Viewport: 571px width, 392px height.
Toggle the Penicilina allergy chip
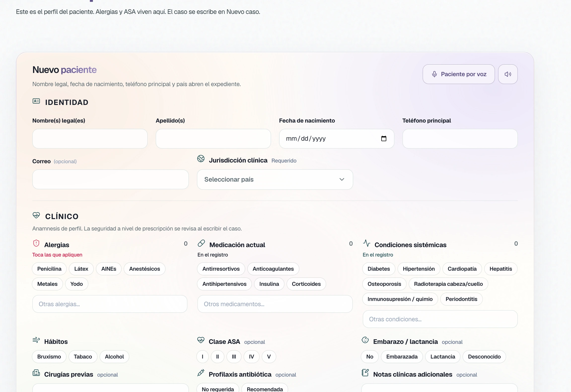click(x=49, y=269)
